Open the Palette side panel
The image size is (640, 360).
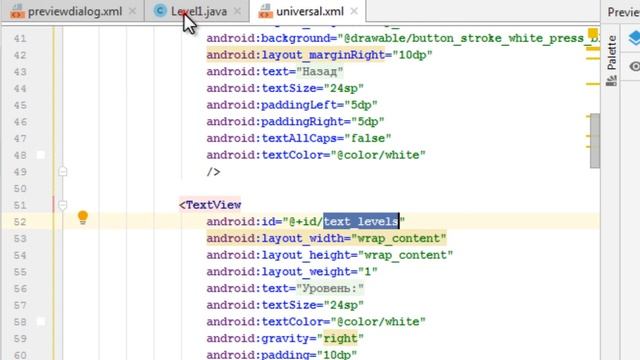click(x=611, y=60)
